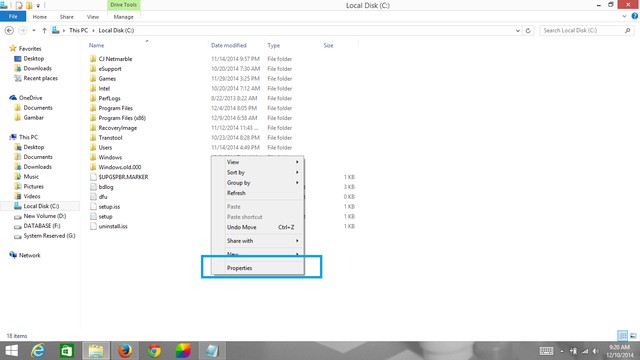The height and width of the screenshot is (360, 640).
Task: Go up one folder level arrow
Action: click(x=44, y=30)
